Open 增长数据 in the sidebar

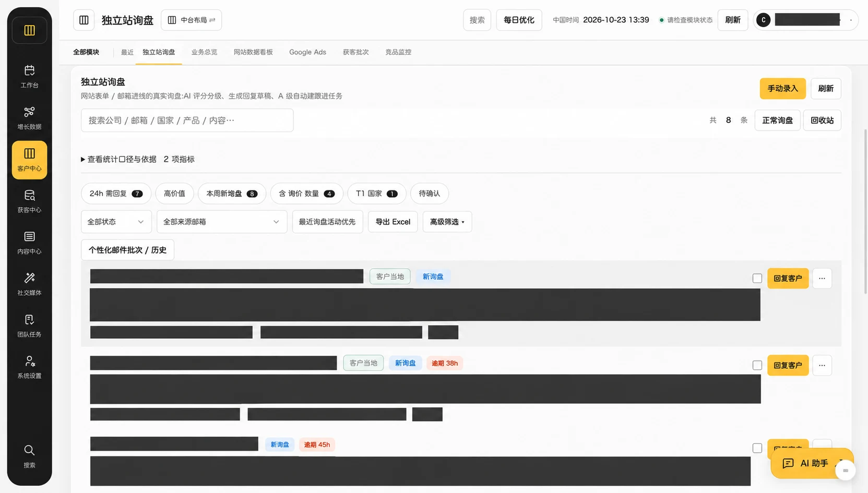[x=29, y=118]
